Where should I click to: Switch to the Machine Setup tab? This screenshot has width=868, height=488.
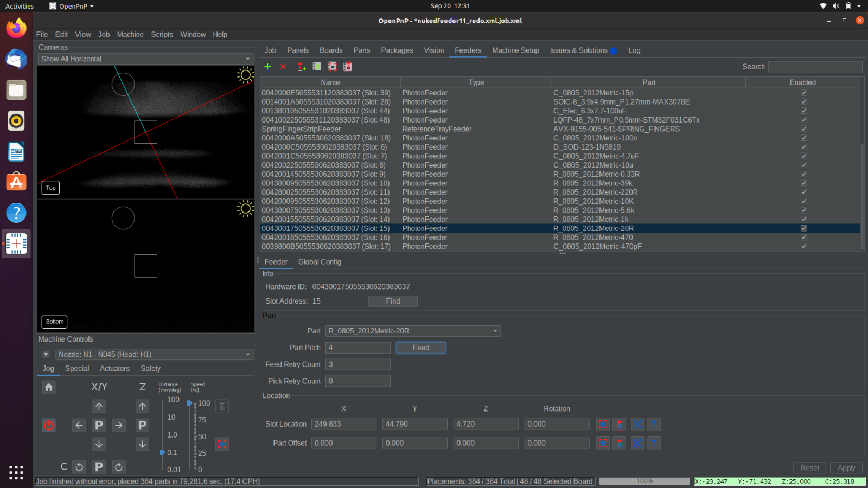515,50
